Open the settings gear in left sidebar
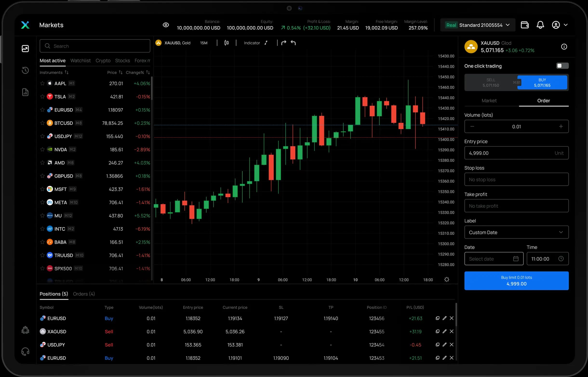 25,330
